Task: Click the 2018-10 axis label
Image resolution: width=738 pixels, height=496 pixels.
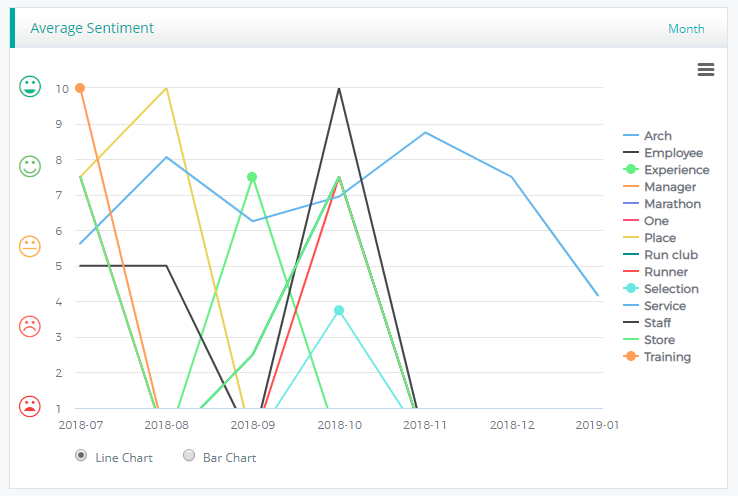Action: click(339, 425)
